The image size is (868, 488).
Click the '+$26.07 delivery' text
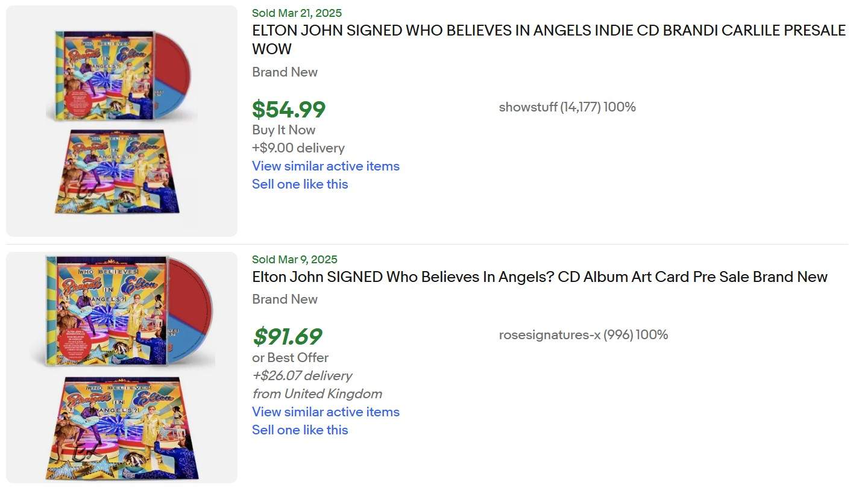click(302, 376)
